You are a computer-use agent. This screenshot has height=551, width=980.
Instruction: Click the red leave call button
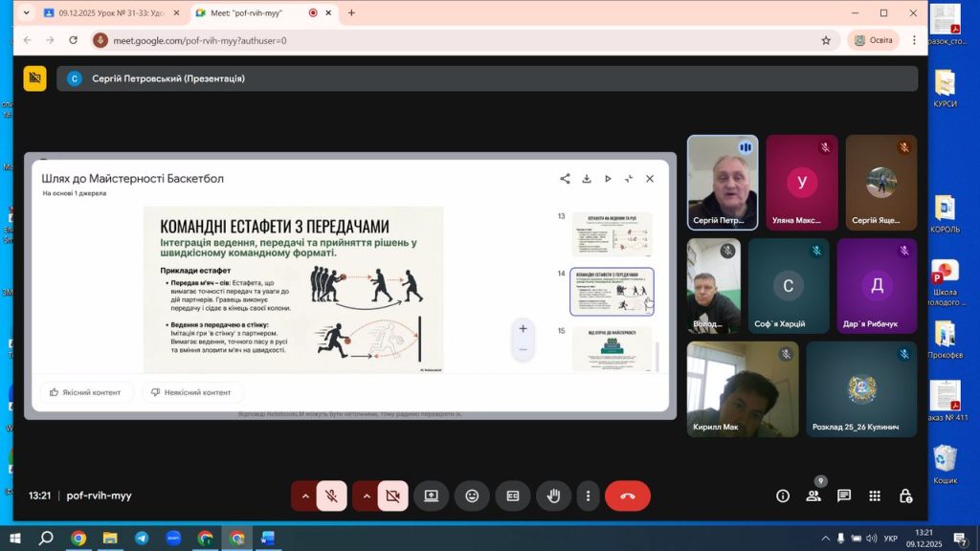[627, 496]
